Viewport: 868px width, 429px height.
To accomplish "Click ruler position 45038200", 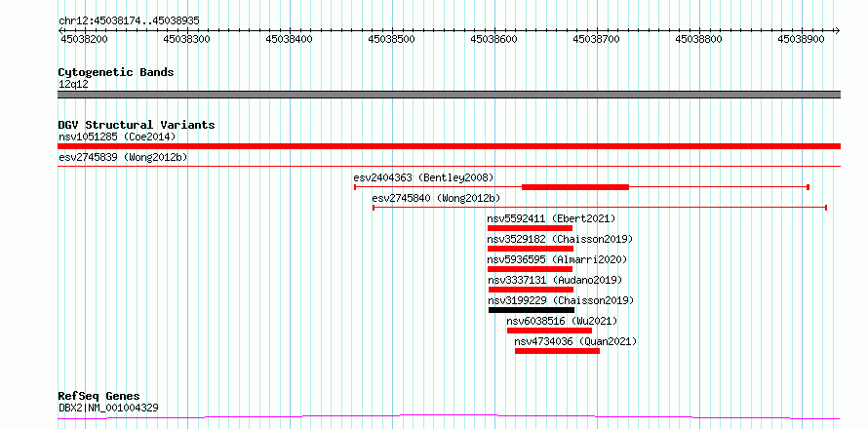I will pyautogui.click(x=84, y=39).
